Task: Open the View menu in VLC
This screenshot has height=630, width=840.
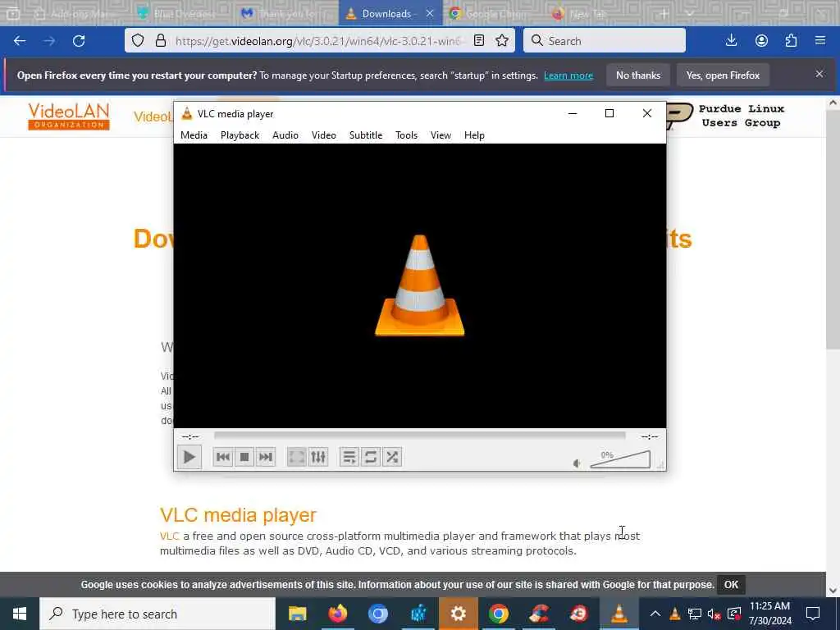Action: click(x=441, y=135)
